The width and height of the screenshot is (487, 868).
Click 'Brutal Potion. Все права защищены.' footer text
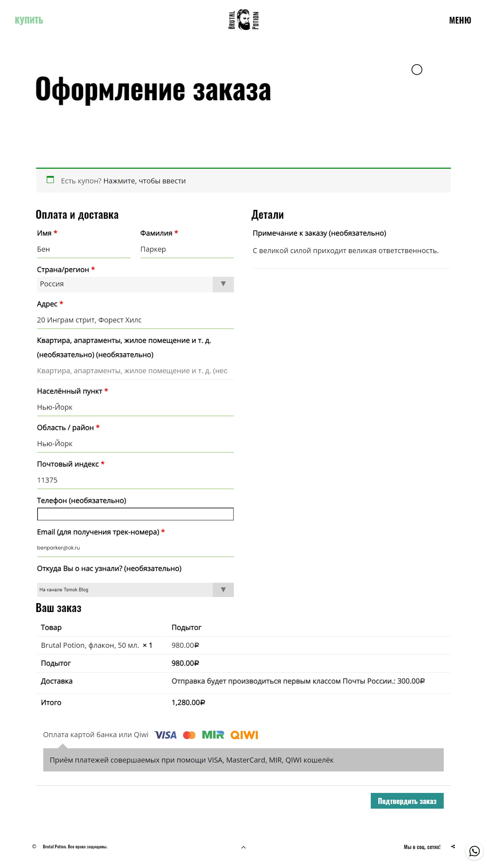tap(75, 847)
